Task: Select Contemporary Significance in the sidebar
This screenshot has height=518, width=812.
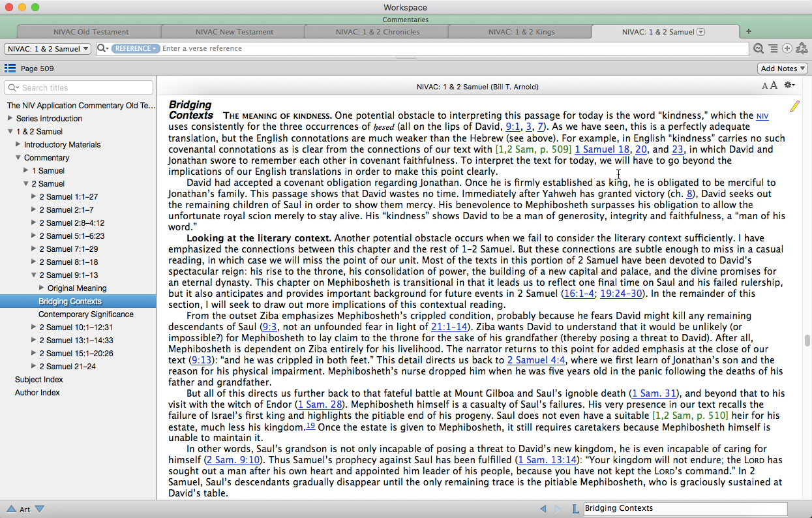Action: (85, 314)
